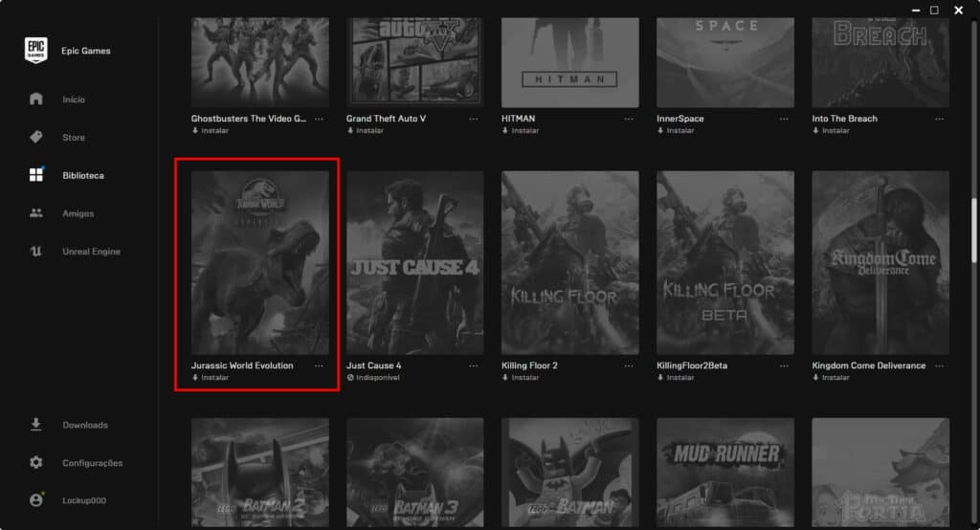Open three-dot menu for Killing Floor 2
Image resolution: width=980 pixels, height=530 pixels.
point(629,365)
